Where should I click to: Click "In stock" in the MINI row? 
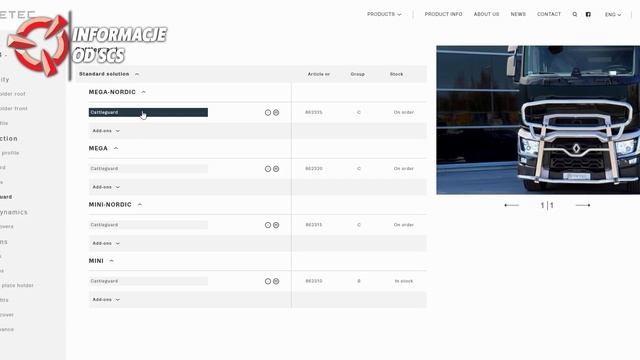point(404,281)
